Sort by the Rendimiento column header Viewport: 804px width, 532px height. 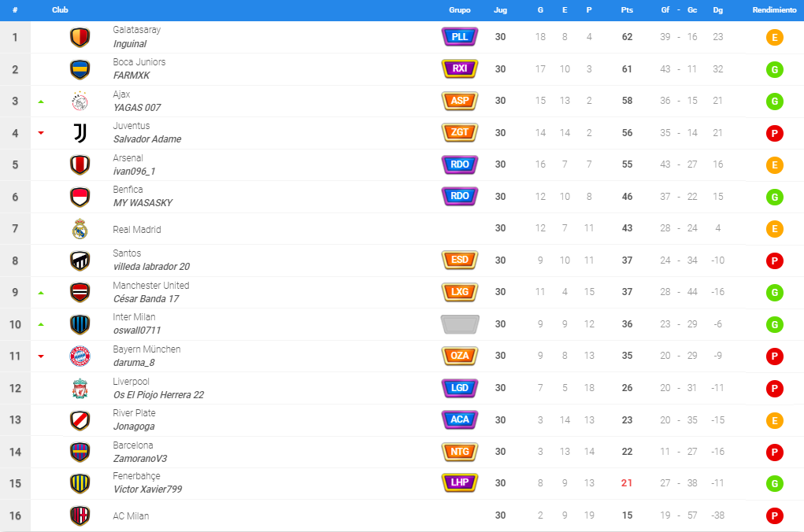pyautogui.click(x=774, y=9)
